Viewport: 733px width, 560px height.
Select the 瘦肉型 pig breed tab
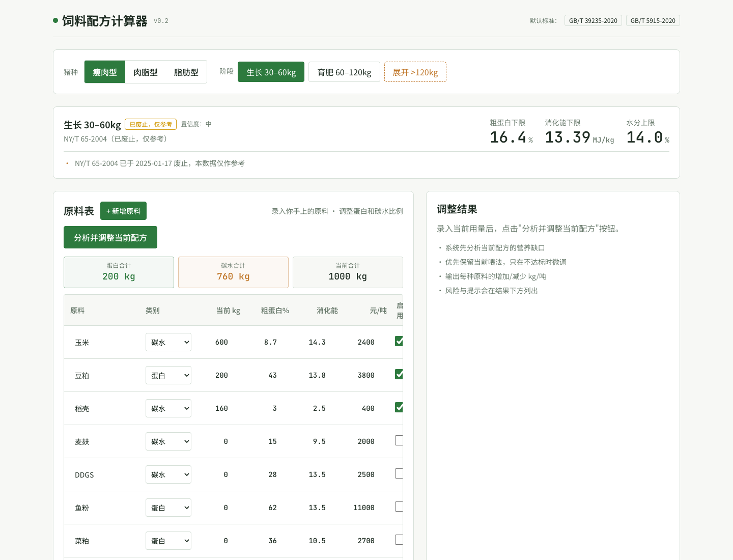click(105, 72)
